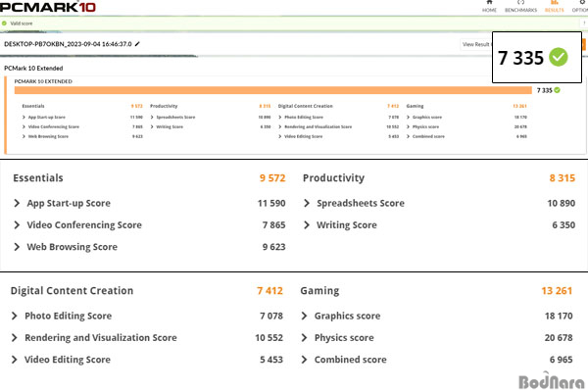The image size is (588, 392).
Task: Click the enlarged '7 865' Video Conferencing value
Action: pyautogui.click(x=274, y=225)
